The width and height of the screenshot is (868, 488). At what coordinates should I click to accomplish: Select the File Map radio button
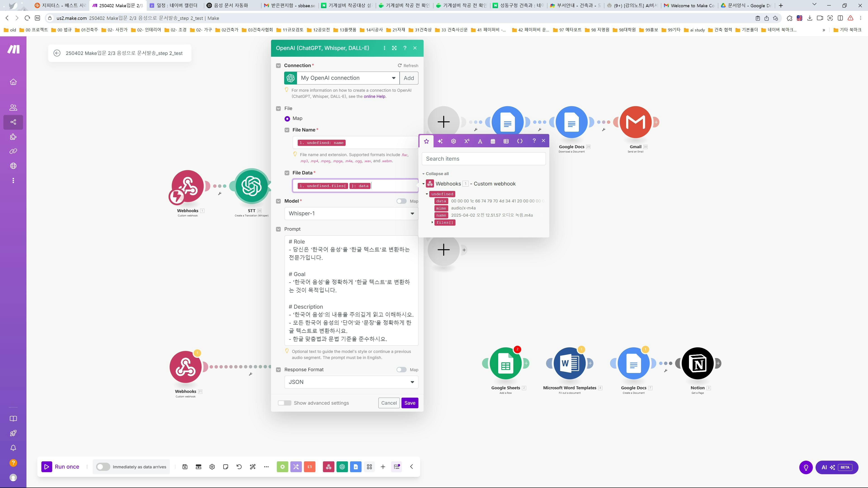coord(287,119)
